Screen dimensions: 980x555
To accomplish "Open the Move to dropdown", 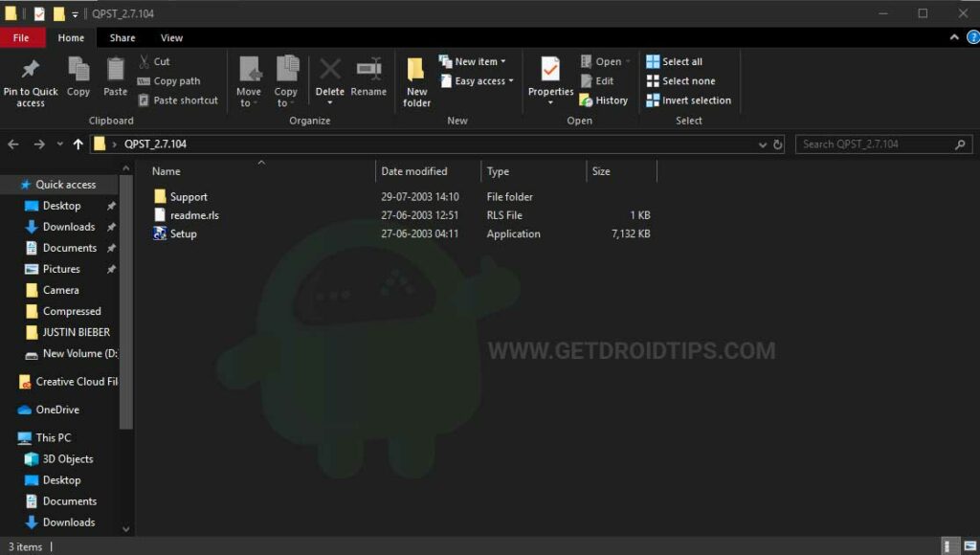I will [249, 82].
